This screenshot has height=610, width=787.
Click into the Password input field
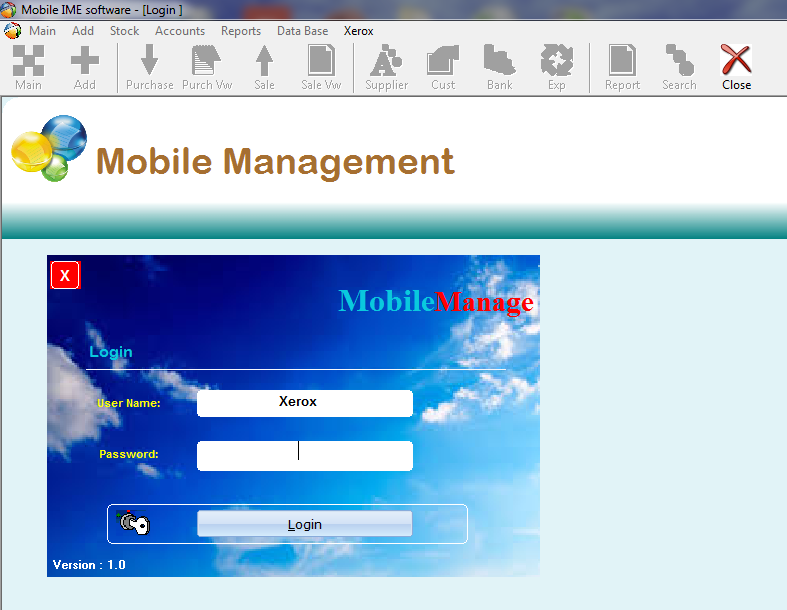(305, 456)
